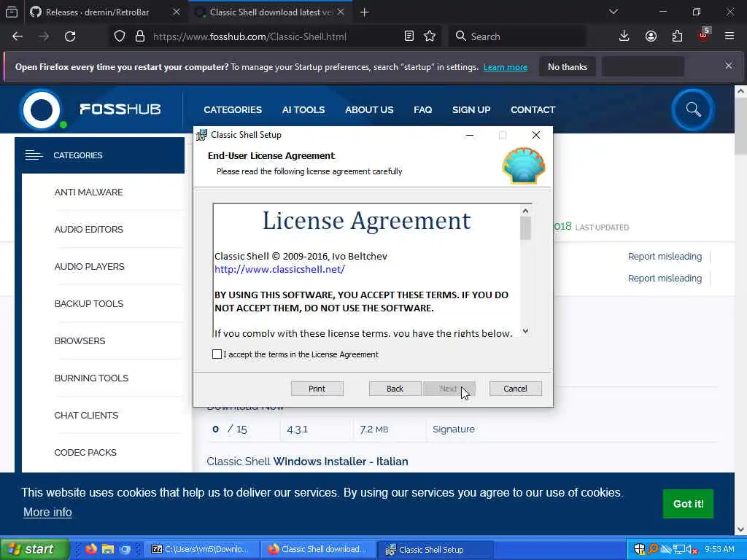Dismiss the Firefox startup notification bar
The height and width of the screenshot is (560, 747).
pos(729,66)
